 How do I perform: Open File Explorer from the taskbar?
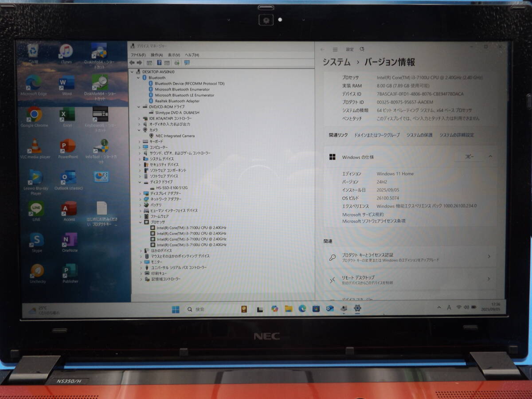tap(289, 309)
